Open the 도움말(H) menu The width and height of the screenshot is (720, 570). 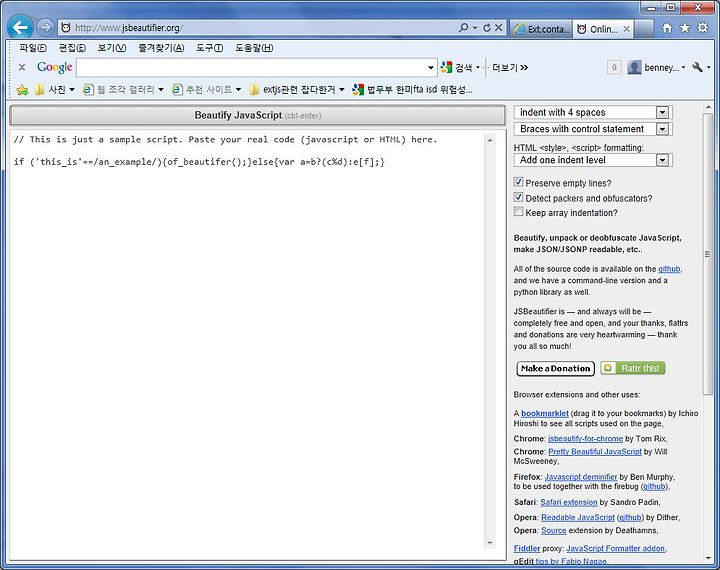pyautogui.click(x=254, y=48)
